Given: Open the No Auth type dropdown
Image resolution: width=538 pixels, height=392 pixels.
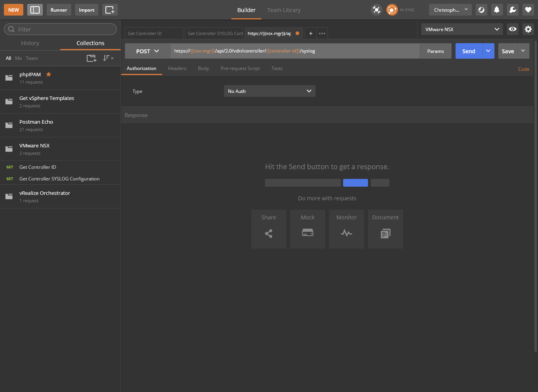Looking at the screenshot, I should pos(270,91).
